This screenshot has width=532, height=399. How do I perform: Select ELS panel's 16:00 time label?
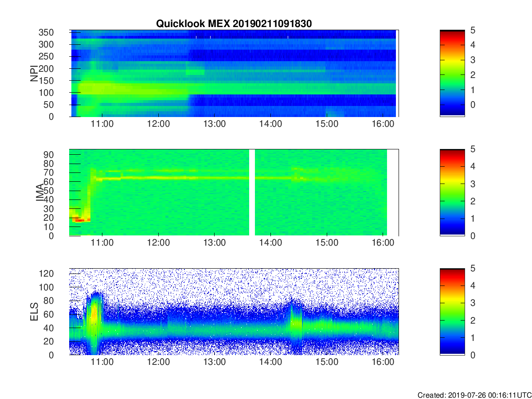[383, 362]
